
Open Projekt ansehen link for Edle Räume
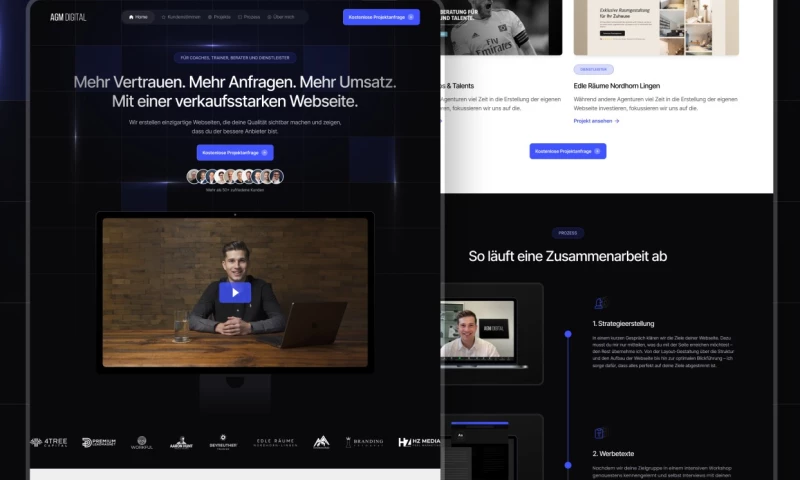tap(596, 120)
